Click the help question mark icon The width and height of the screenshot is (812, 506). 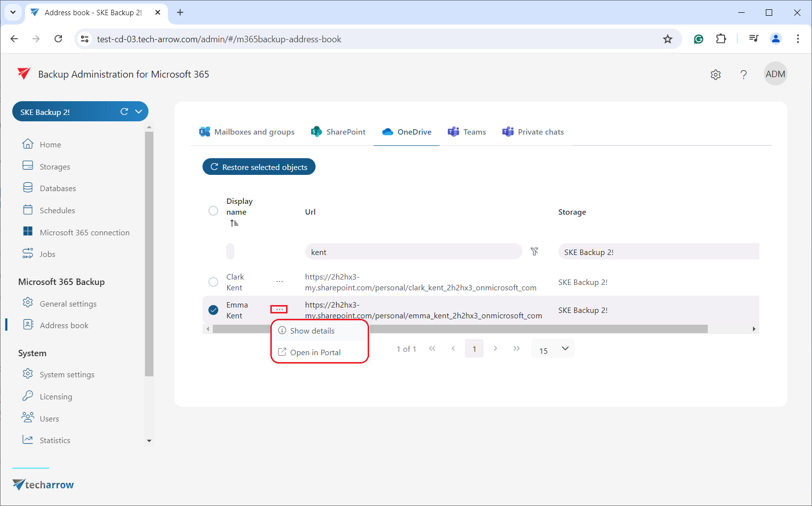(x=743, y=75)
